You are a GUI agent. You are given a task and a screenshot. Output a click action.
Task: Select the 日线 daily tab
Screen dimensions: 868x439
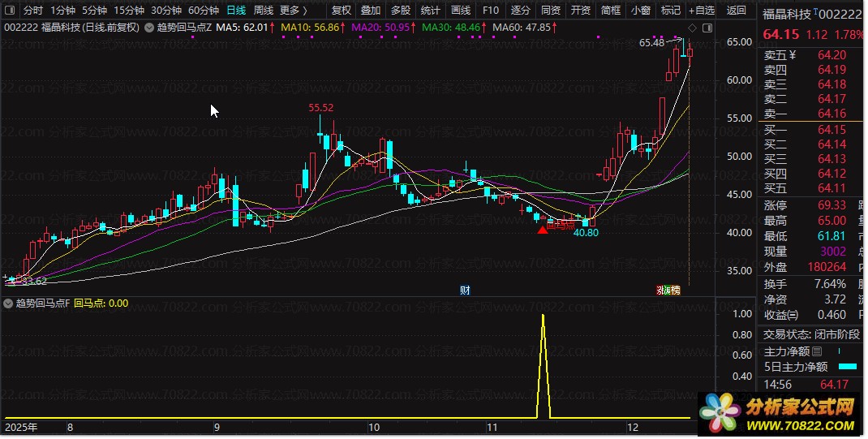(x=236, y=10)
